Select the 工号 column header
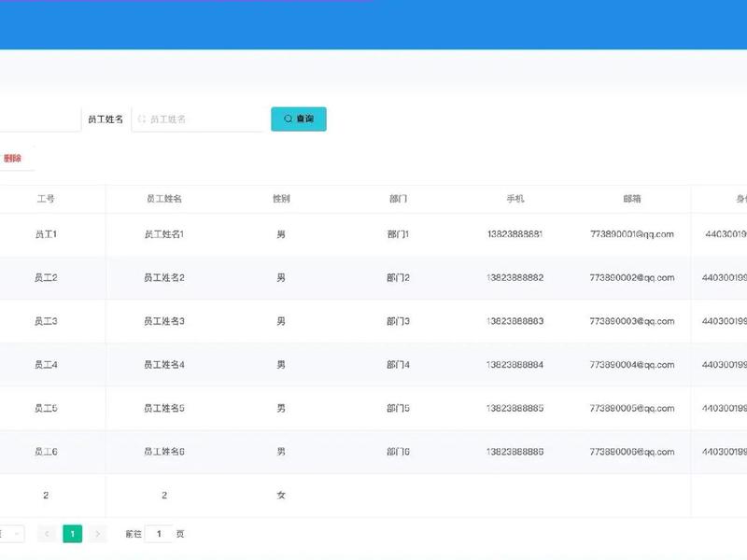This screenshot has width=747, height=560. 46,199
